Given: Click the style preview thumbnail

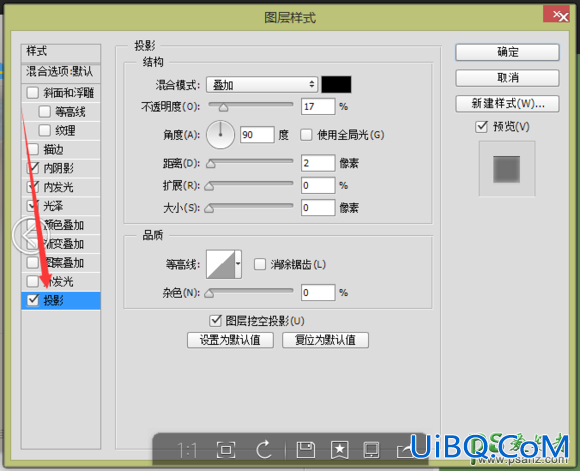Looking at the screenshot, I should (507, 169).
